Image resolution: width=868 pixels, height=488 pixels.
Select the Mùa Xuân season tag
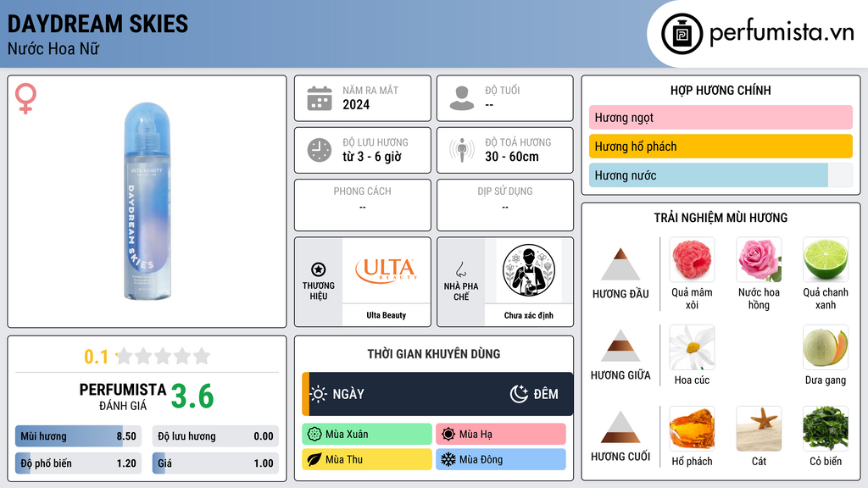click(367, 435)
